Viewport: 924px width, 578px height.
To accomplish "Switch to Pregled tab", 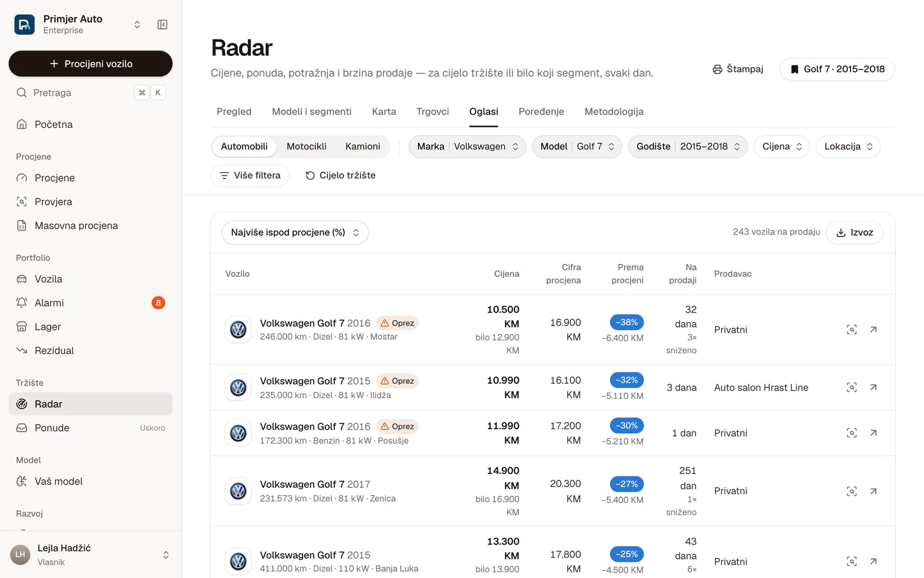I will (x=234, y=112).
